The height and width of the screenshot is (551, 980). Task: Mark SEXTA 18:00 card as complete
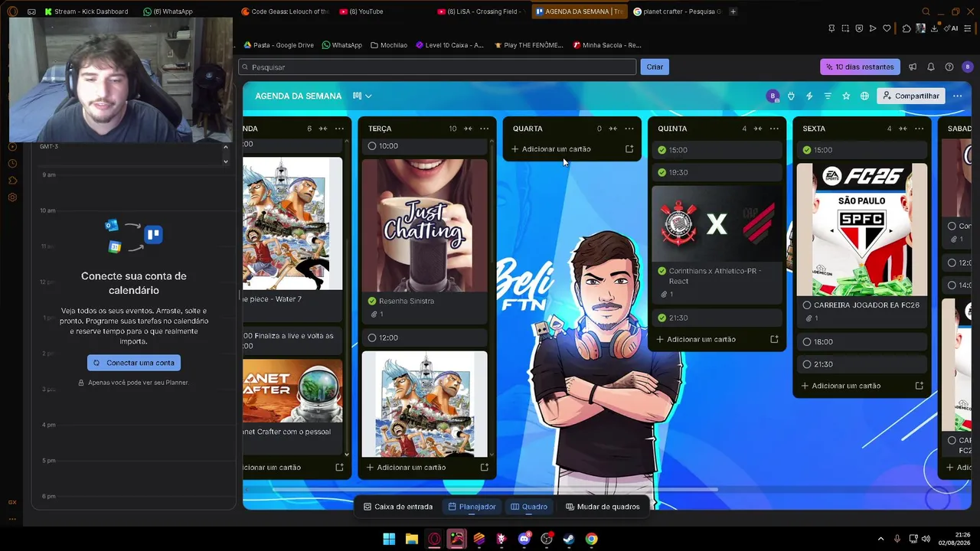pyautogui.click(x=807, y=342)
